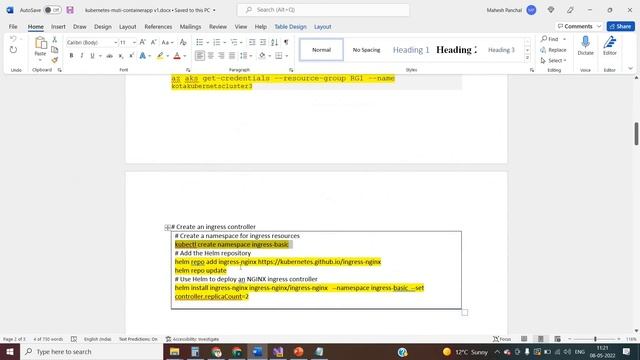
Task: Click the Numbering list icon
Action: coord(217,42)
